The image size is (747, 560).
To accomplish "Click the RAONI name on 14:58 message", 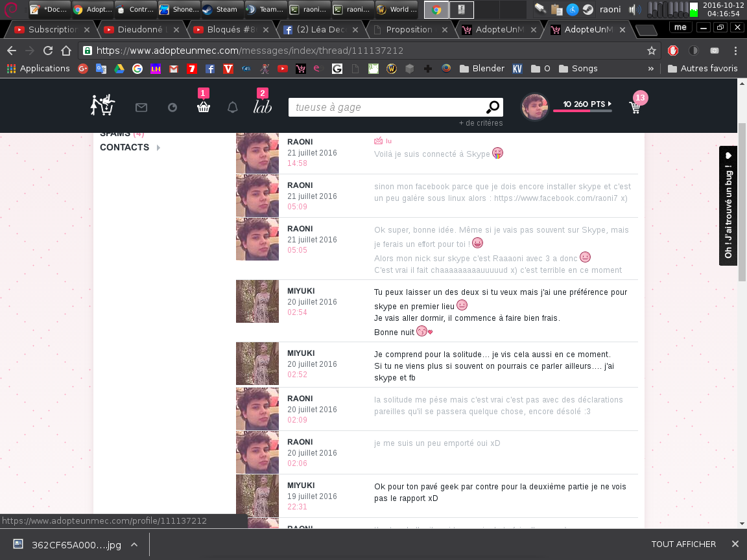I will [x=300, y=141].
